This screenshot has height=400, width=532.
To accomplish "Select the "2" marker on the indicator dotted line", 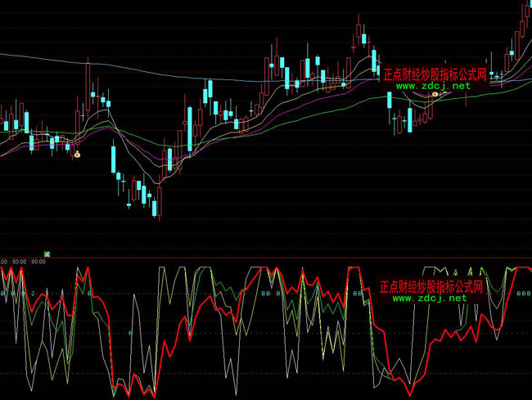I will tap(32, 292).
